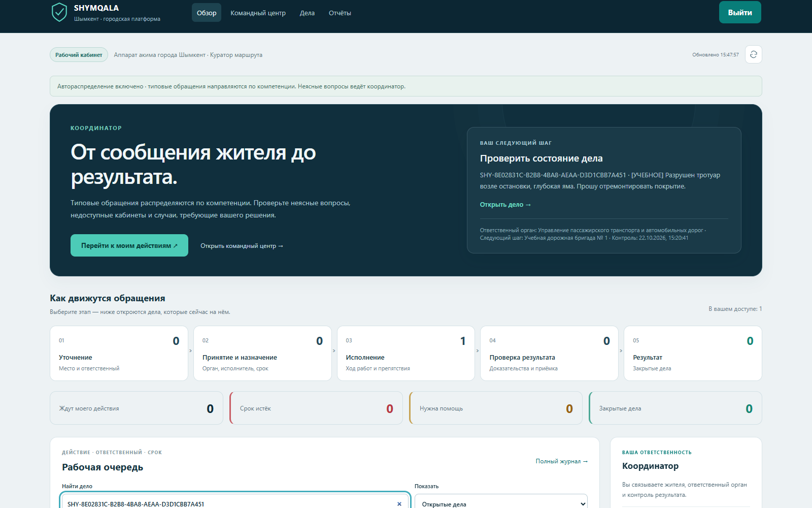The height and width of the screenshot is (508, 812).
Task: Filter by Ждут моего действия counter
Action: coord(137,408)
